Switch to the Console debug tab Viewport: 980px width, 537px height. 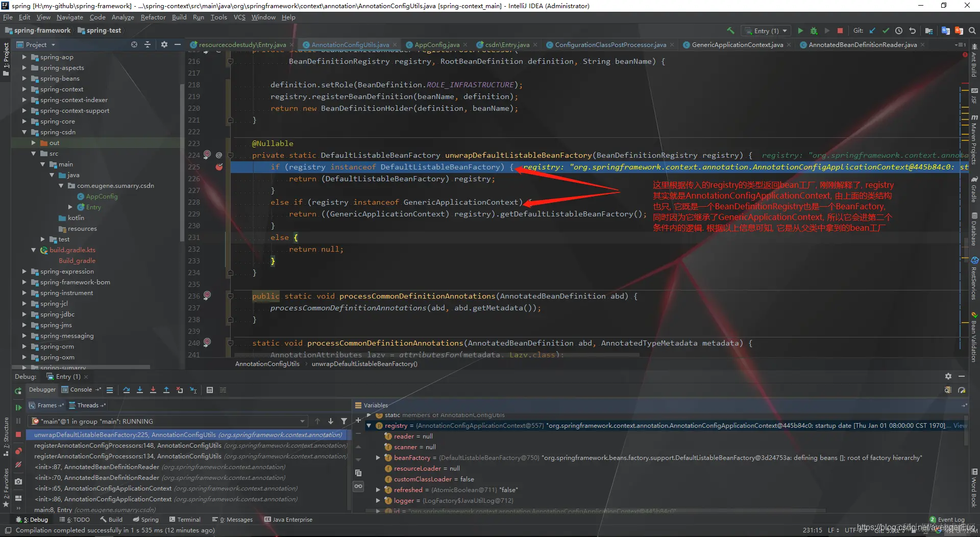(81, 389)
